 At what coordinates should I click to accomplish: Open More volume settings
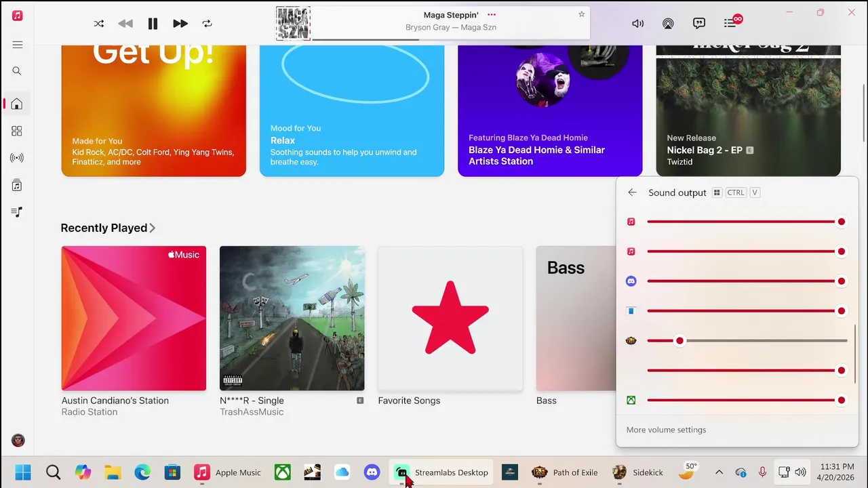[666, 430]
